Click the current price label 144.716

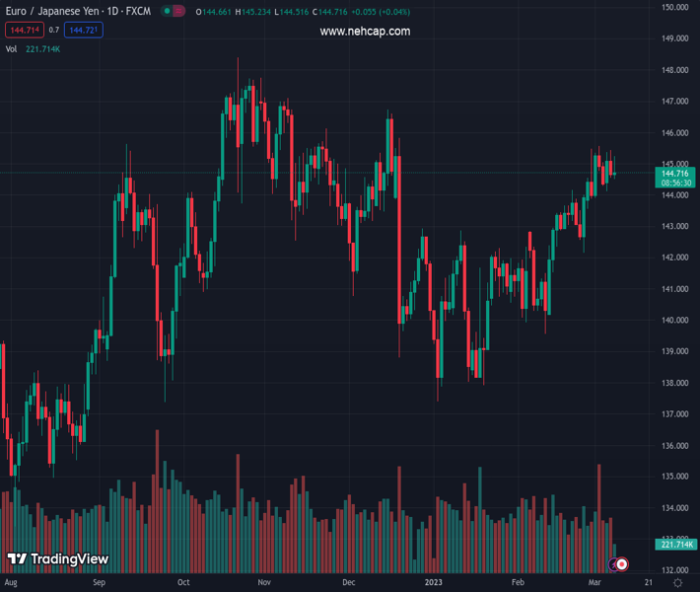click(x=675, y=173)
